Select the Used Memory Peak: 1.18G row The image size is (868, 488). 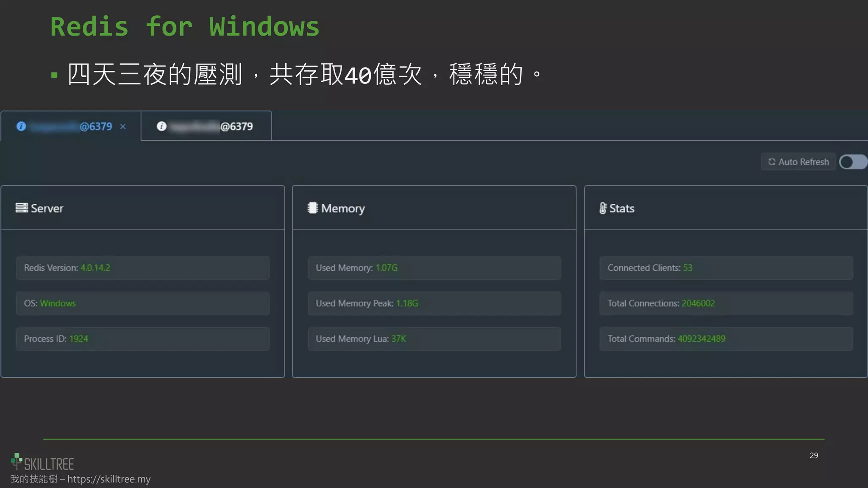(x=434, y=303)
